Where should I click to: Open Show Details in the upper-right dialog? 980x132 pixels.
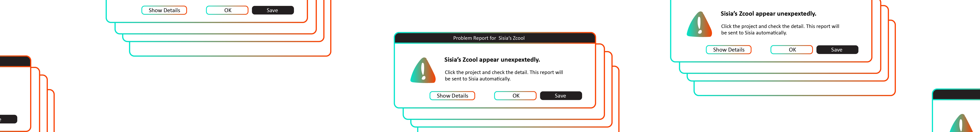coord(728,50)
